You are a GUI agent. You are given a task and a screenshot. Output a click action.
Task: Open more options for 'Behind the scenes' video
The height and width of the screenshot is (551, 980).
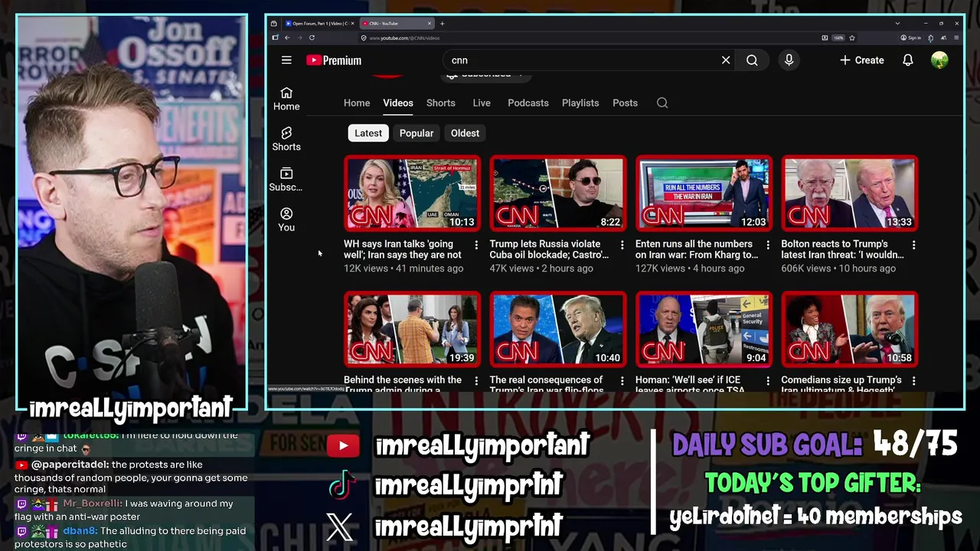point(476,380)
